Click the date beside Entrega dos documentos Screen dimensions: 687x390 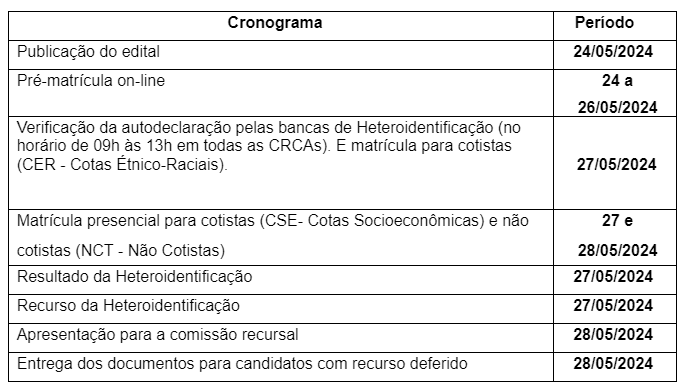613,363
